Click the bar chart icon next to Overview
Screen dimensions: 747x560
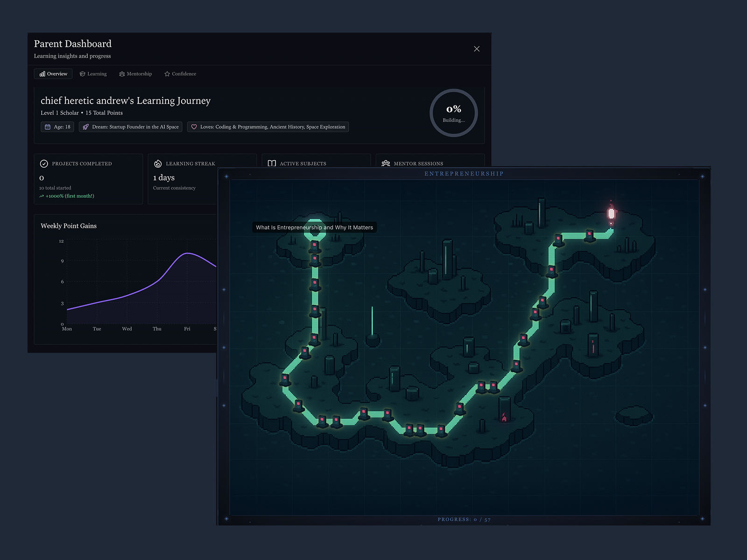click(x=43, y=74)
